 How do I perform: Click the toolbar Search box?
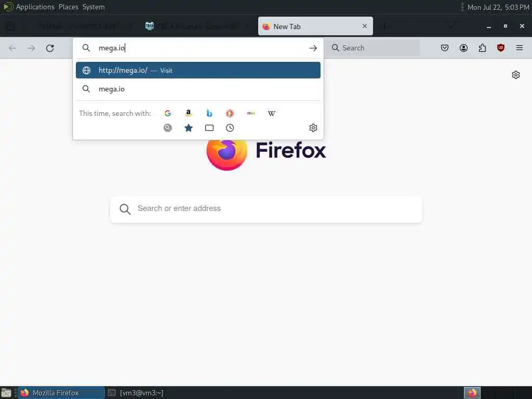click(374, 48)
